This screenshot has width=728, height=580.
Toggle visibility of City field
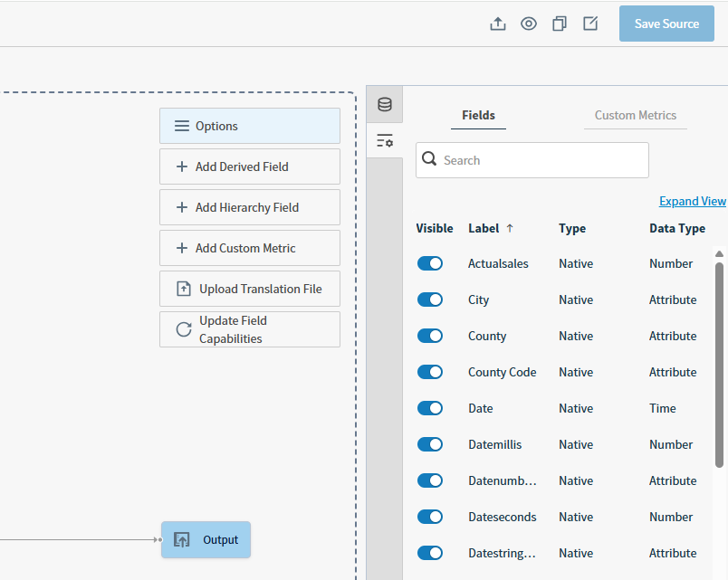point(430,300)
